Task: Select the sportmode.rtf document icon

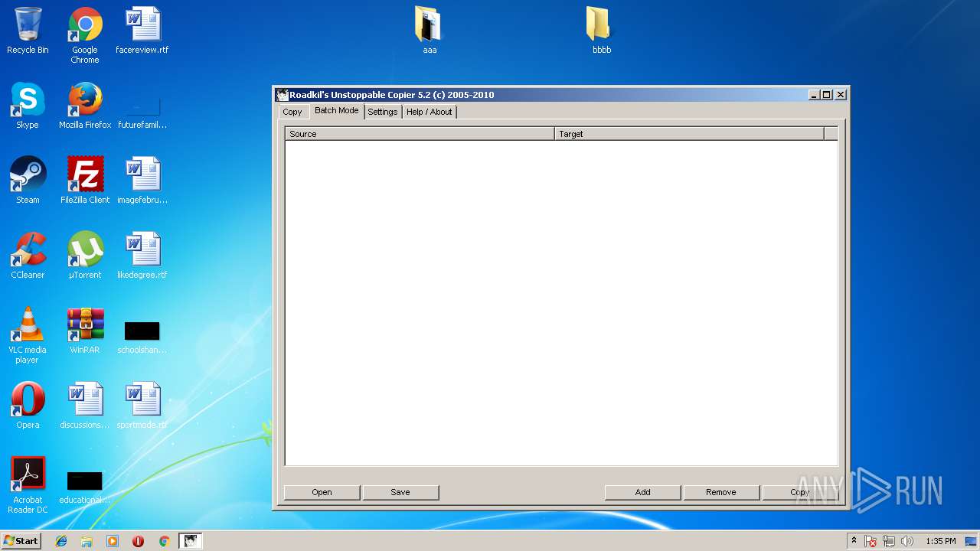Action: [x=142, y=406]
